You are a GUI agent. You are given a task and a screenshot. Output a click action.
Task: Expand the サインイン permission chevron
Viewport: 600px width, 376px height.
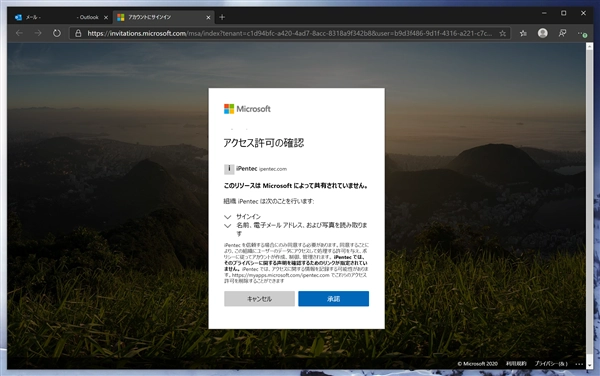[228, 217]
